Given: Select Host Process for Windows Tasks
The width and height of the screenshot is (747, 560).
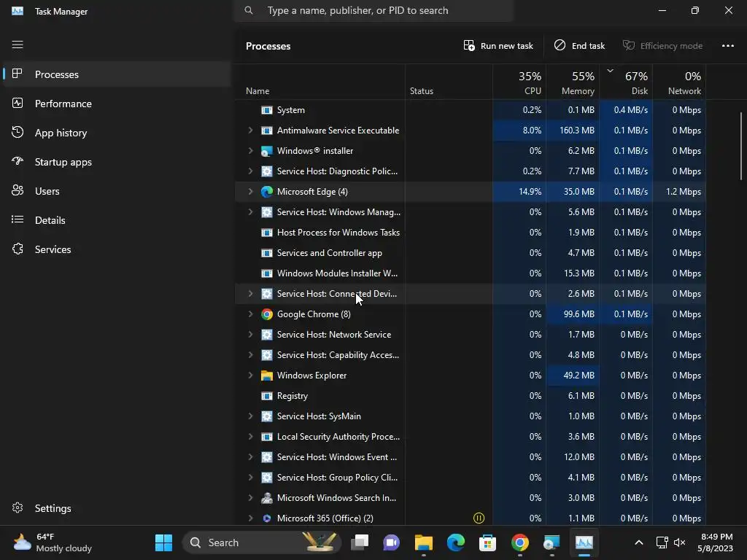Looking at the screenshot, I should click(471, 233).
